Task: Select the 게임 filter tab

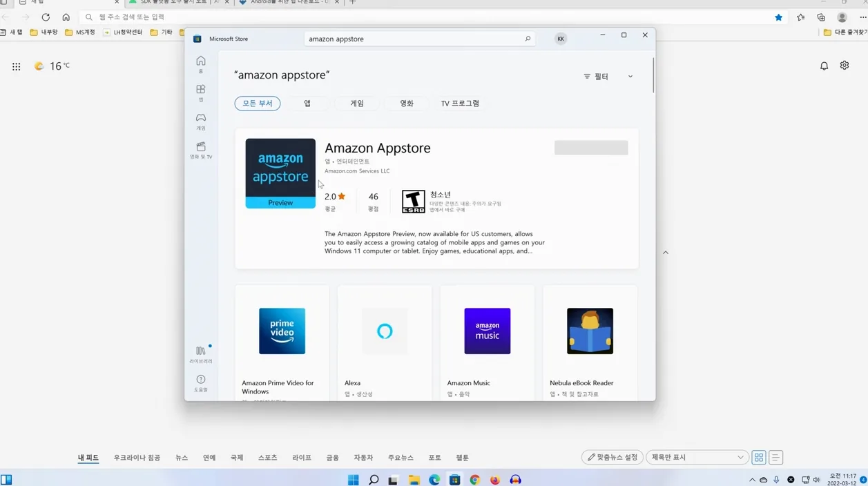Action: tap(357, 104)
